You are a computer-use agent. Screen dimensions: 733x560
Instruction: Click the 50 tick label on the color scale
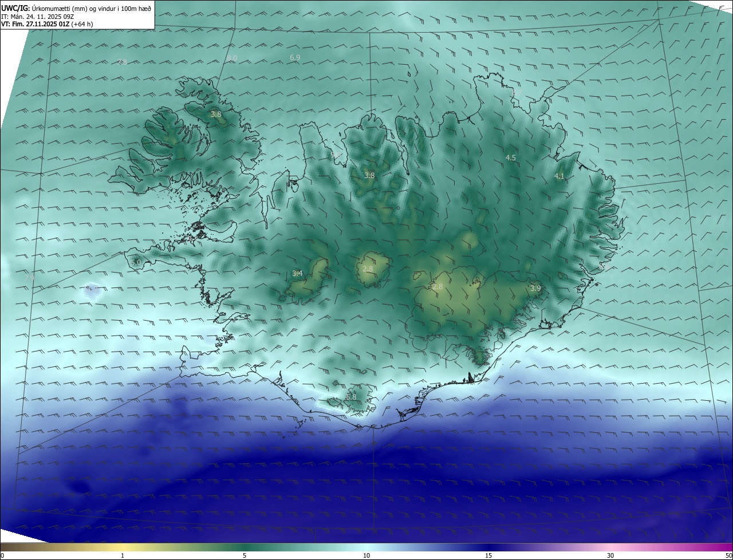coord(728,555)
